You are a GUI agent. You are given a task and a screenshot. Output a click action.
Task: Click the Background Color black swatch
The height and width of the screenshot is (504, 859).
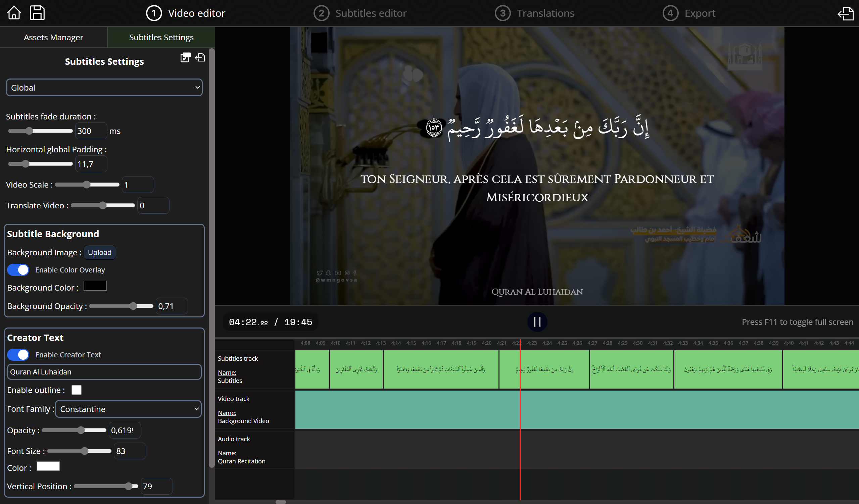pyautogui.click(x=95, y=286)
